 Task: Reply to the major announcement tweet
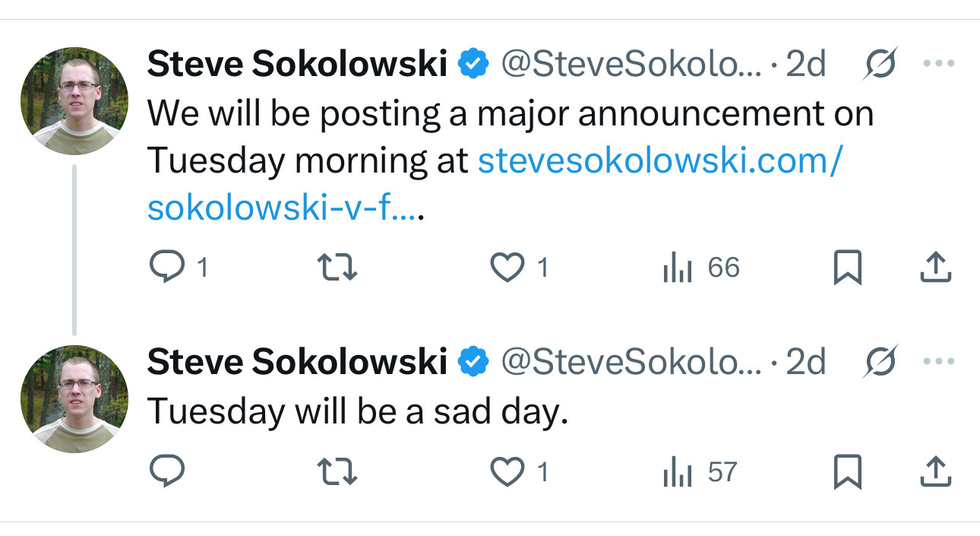pos(167,268)
